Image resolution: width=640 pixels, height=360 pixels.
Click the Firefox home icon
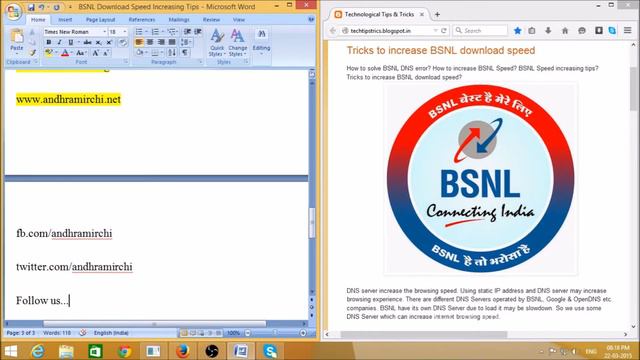pyautogui.click(x=565, y=31)
